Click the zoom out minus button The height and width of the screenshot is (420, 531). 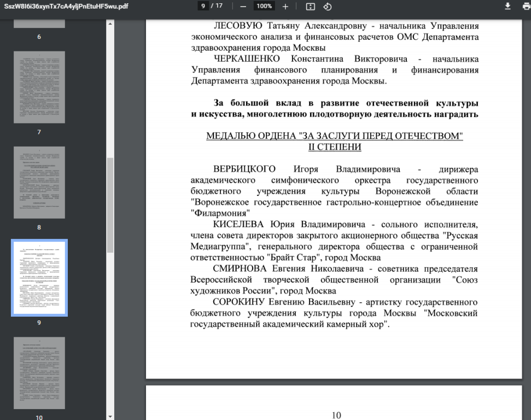[243, 7]
